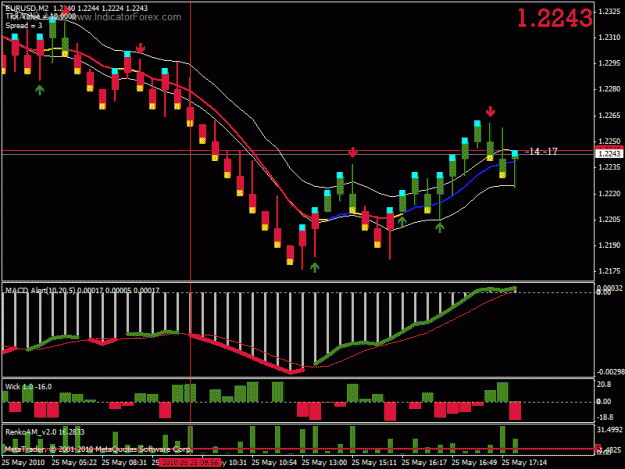Screen dimensions: 625x469
Task: Click the green up arrow under the far-left red candles
Action: [x=39, y=90]
